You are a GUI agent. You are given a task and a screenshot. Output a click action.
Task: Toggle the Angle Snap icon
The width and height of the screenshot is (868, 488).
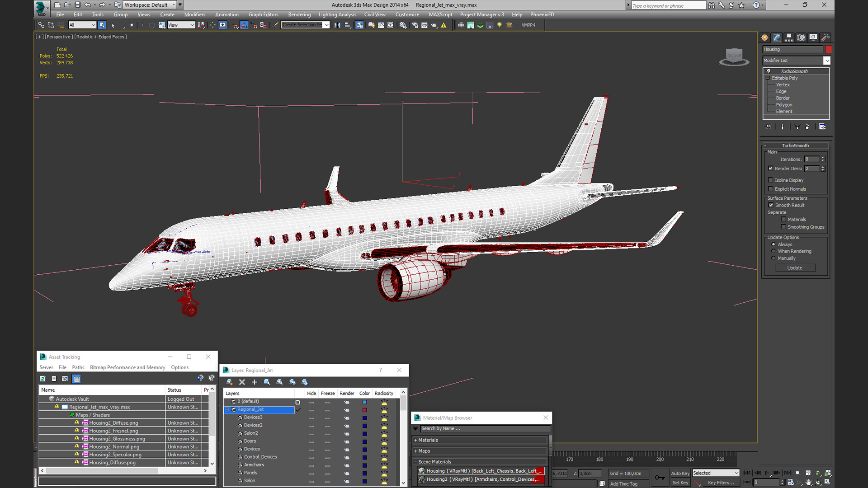245,25
